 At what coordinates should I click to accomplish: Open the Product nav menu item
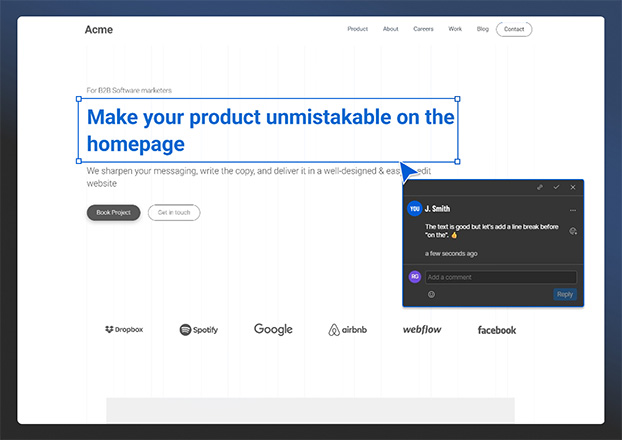tap(357, 29)
